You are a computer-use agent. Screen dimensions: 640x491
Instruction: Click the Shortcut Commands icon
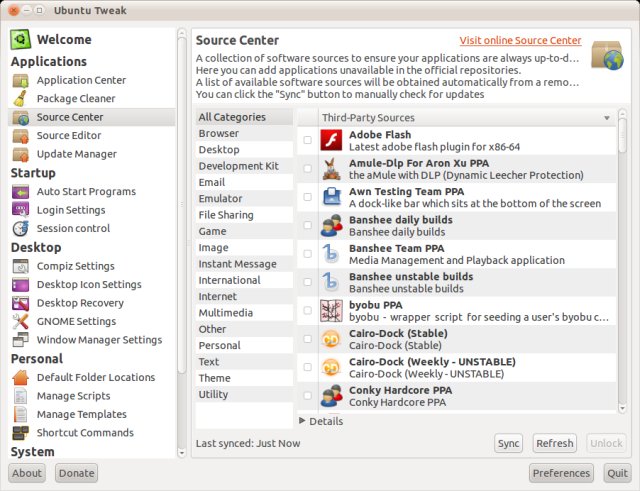click(x=20, y=433)
